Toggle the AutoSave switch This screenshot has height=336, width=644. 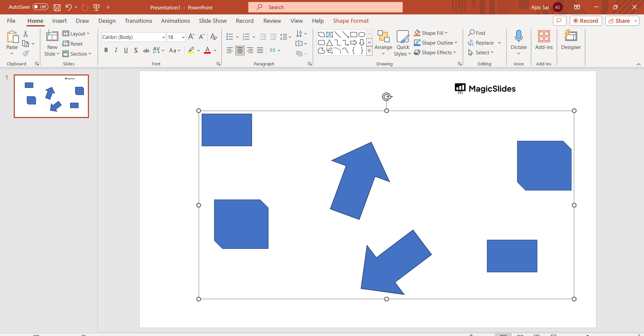point(40,7)
